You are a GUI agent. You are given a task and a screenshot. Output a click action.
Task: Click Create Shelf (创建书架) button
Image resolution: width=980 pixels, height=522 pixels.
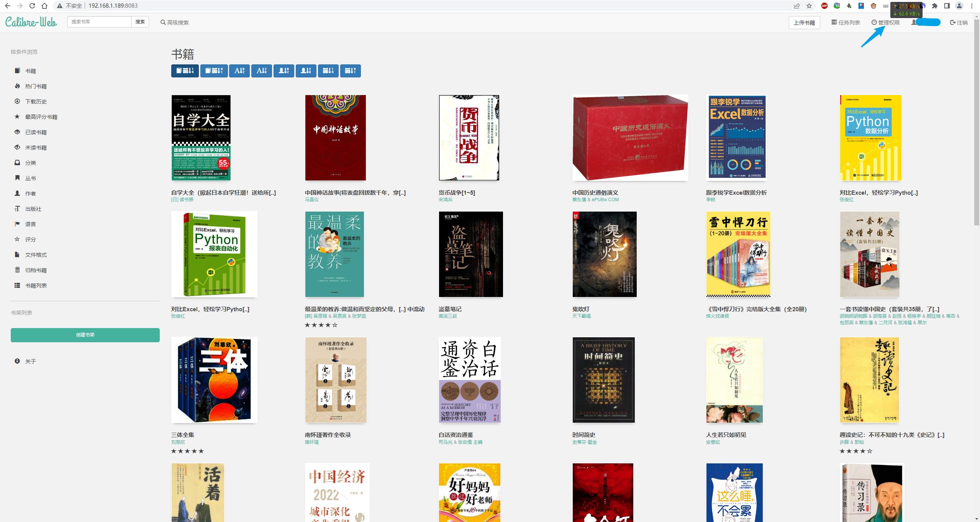point(85,335)
